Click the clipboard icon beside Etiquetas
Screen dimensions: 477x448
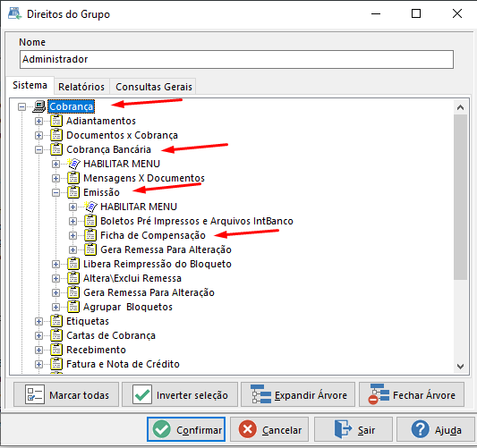click(x=56, y=321)
